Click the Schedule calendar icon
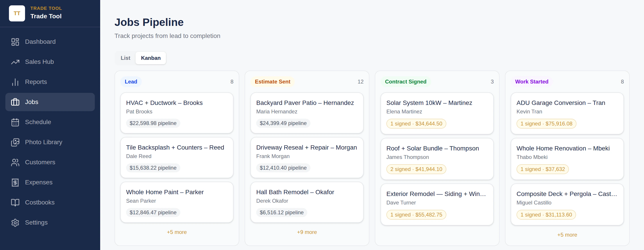 point(15,122)
